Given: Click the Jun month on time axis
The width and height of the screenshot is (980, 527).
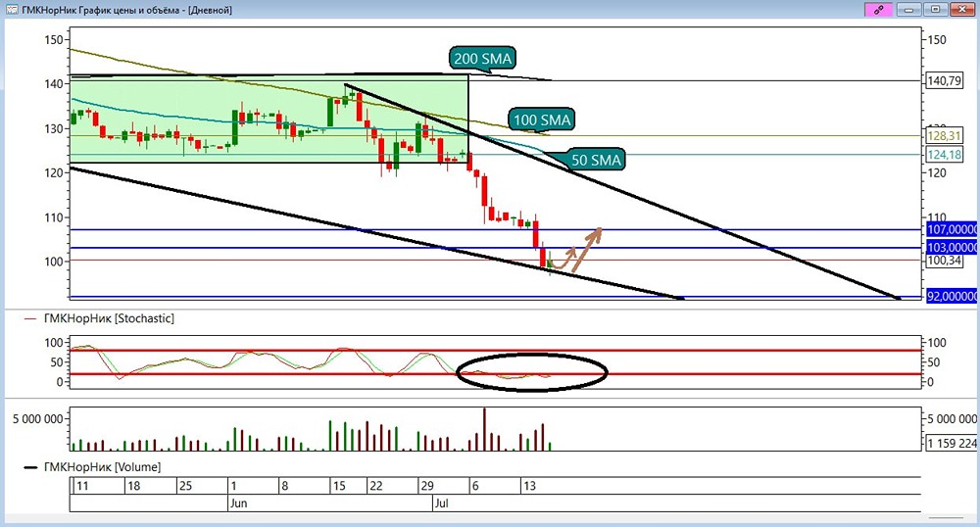Looking at the screenshot, I should coord(239,503).
